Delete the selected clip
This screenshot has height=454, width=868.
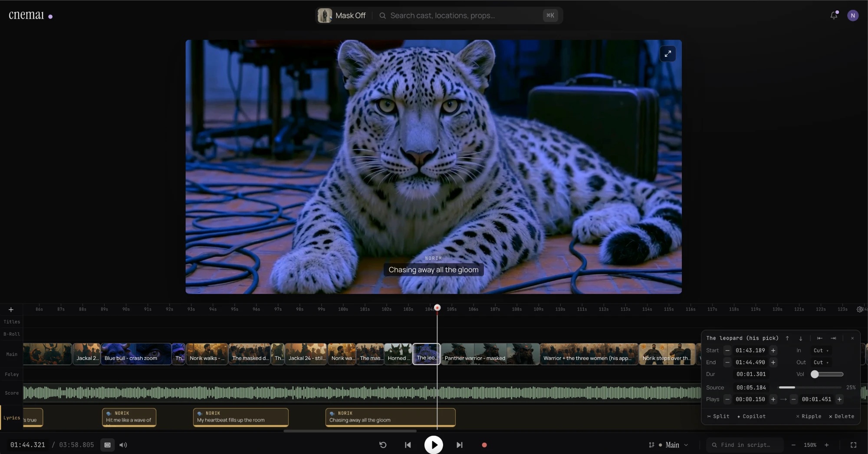(x=841, y=416)
